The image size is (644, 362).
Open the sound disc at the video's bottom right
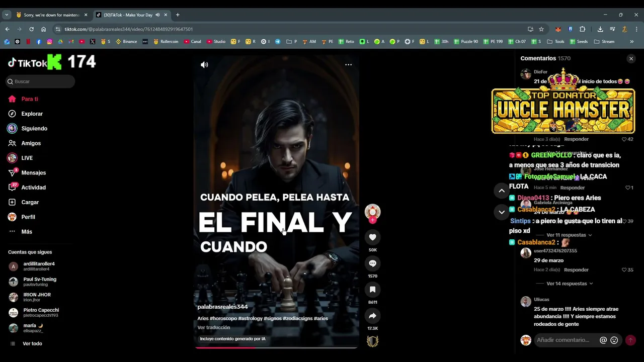[x=372, y=341]
